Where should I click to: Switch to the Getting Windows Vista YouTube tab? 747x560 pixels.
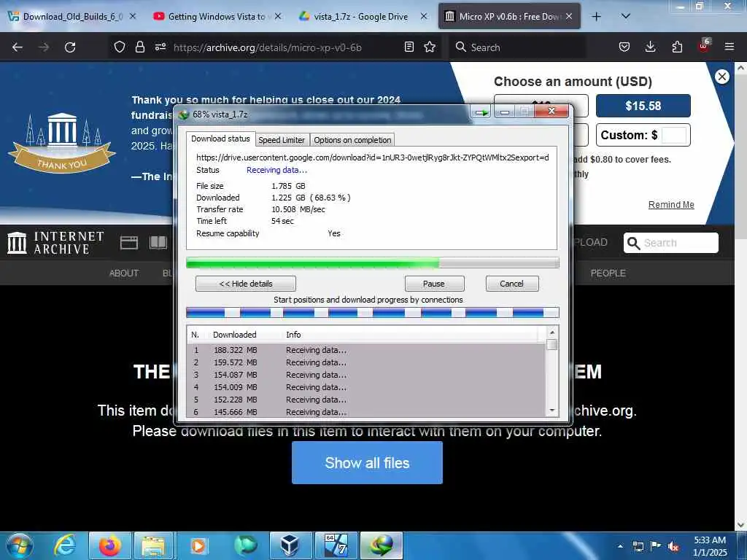[x=217, y=17]
